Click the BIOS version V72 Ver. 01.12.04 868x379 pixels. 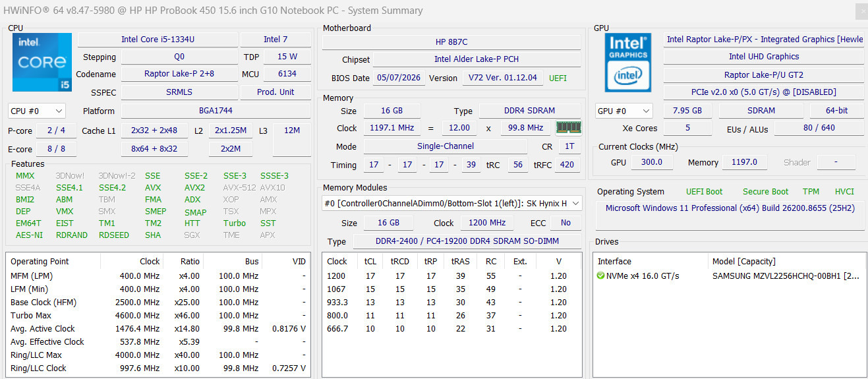pos(503,78)
